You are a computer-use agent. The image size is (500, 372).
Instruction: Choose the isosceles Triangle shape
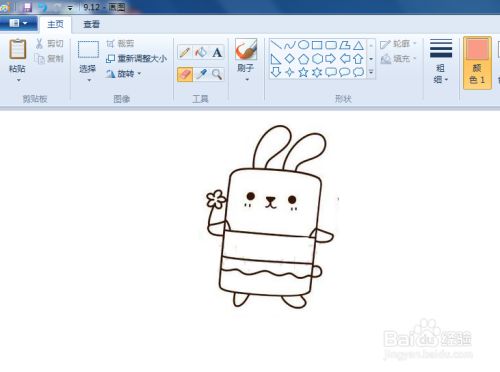(358, 45)
